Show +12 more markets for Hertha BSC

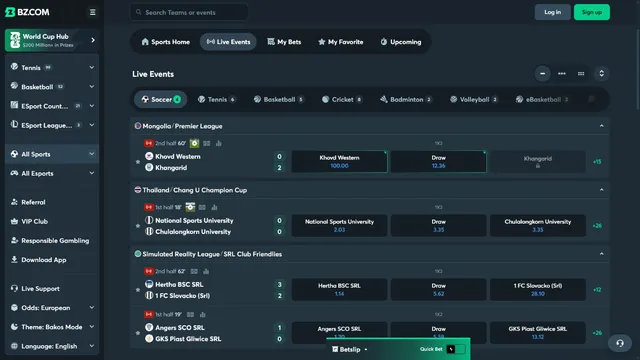pos(597,290)
